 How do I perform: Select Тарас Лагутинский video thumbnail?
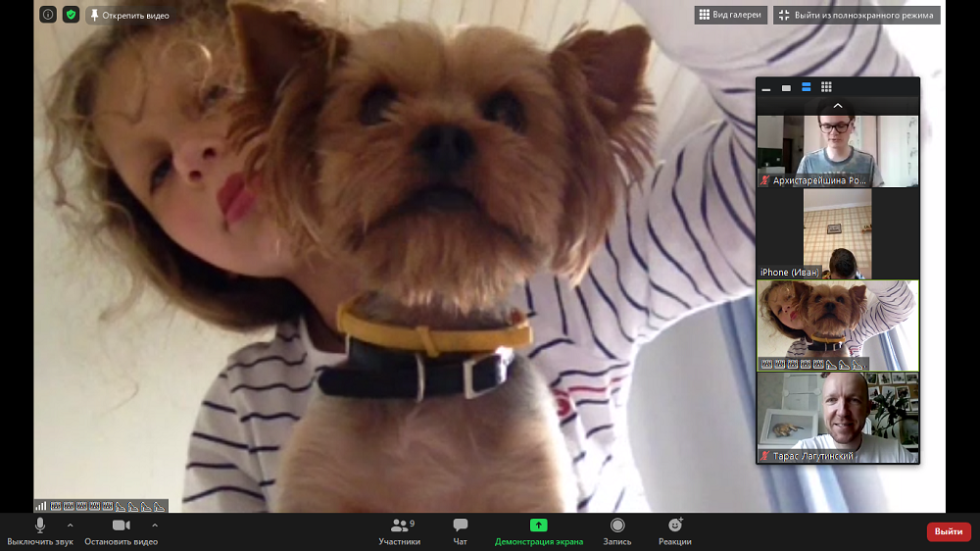pos(837,418)
